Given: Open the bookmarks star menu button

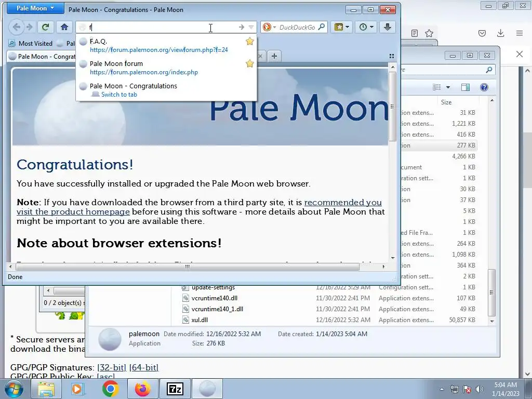Looking at the screenshot, I should (342, 27).
